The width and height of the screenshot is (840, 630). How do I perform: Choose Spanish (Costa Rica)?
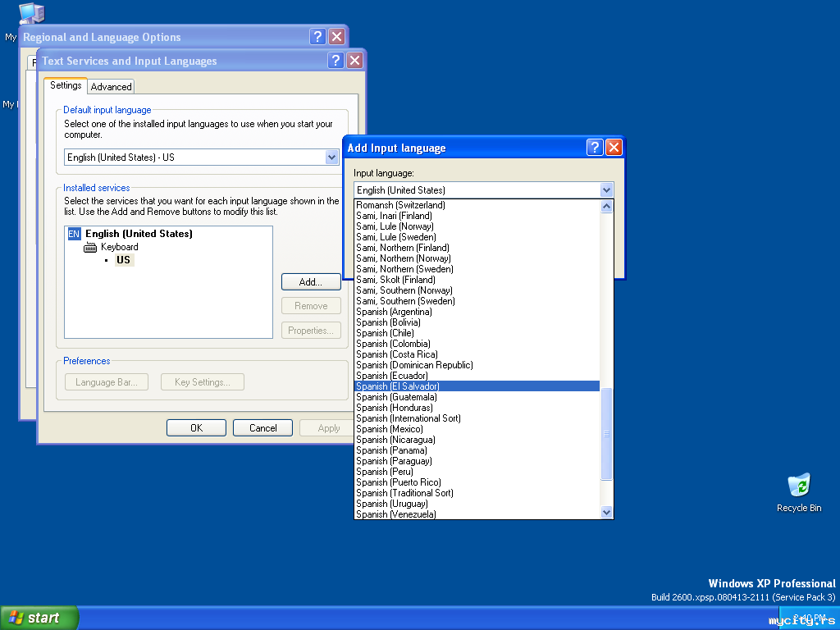click(x=477, y=354)
